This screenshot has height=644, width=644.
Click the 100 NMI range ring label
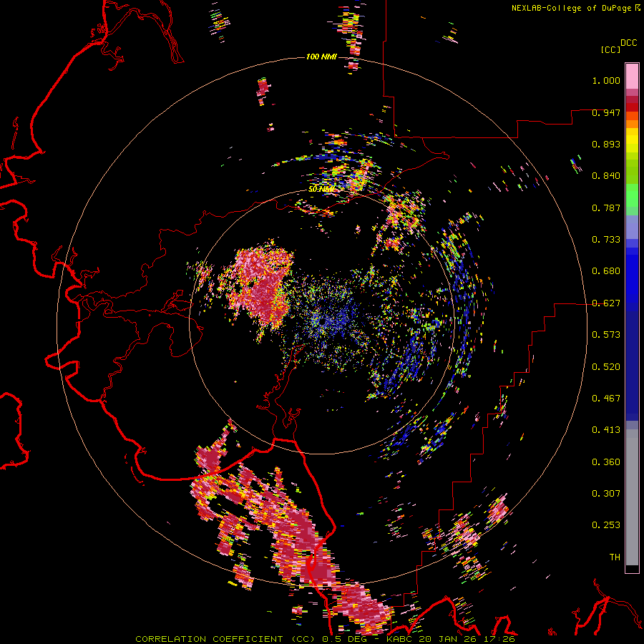[321, 57]
